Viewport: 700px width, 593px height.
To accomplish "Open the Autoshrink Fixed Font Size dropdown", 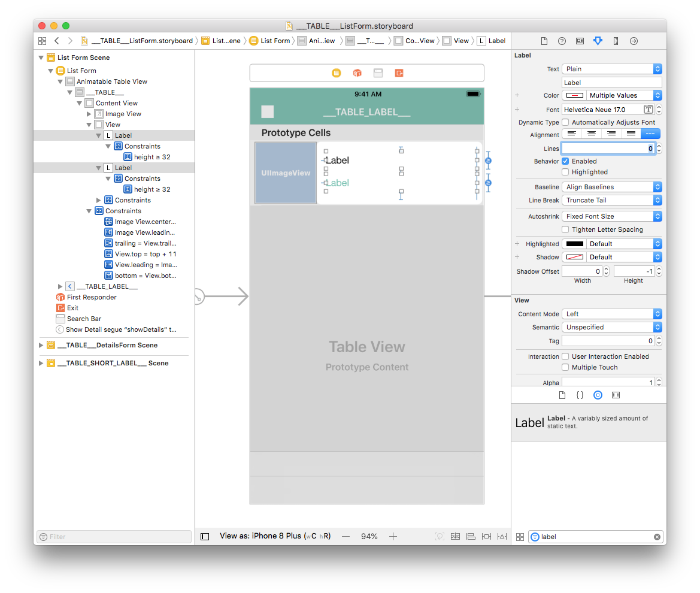I will tap(611, 216).
